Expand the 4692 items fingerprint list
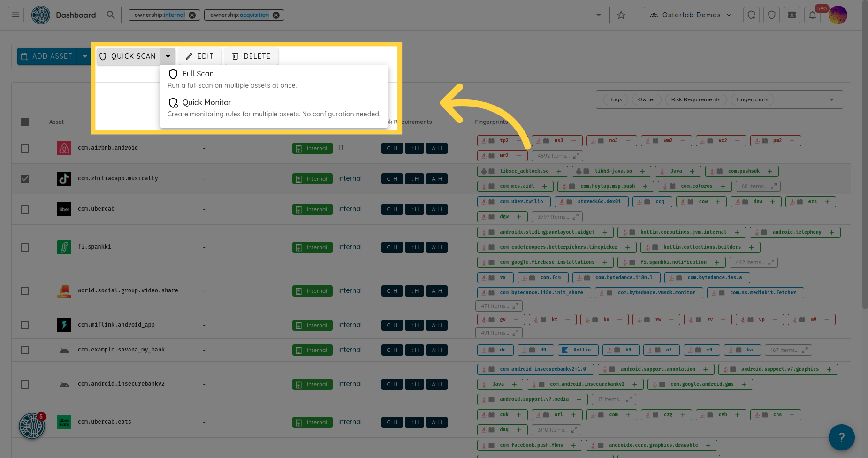This screenshot has height=458, width=868. 557,156
